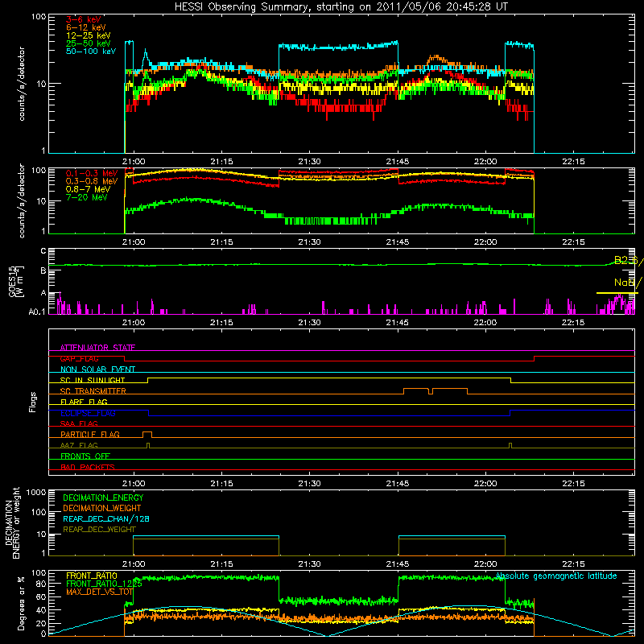The height and width of the screenshot is (644, 644).
Task: Click the 21:30 tick under top panel
Action: click(x=309, y=162)
